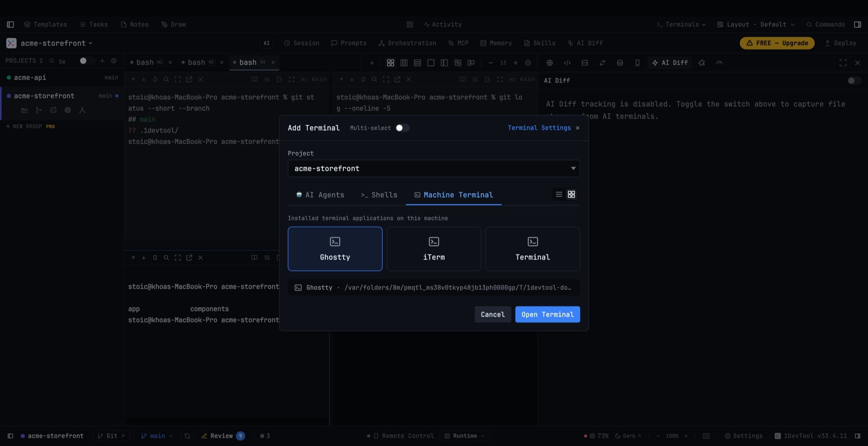Viewport: 868px width, 446px height.
Task: Select the rows layout icon
Action: point(417,63)
